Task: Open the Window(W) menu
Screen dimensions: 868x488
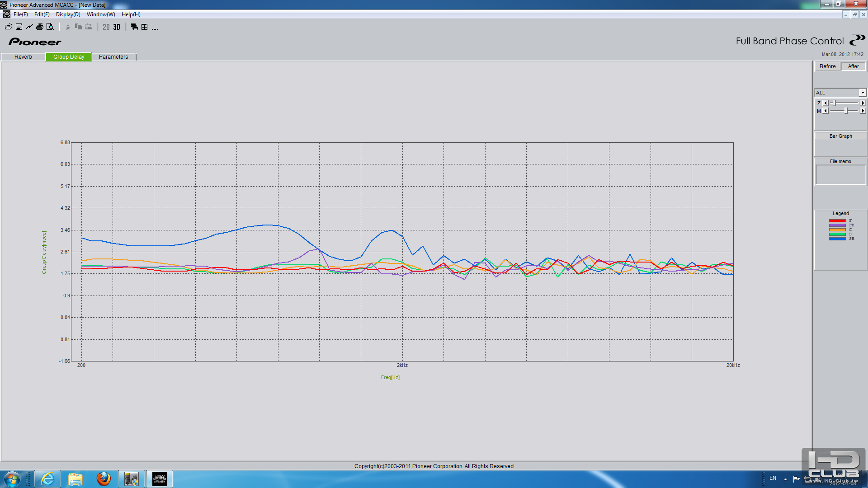Action: (101, 14)
